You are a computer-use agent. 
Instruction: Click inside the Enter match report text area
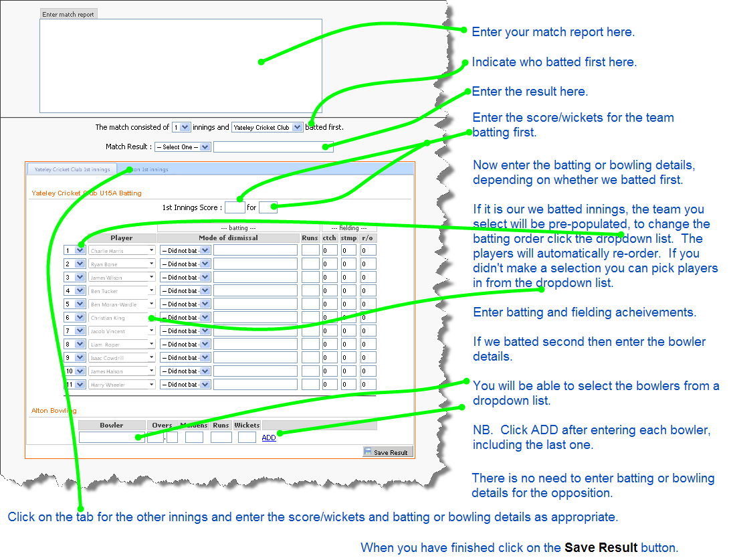(181, 66)
